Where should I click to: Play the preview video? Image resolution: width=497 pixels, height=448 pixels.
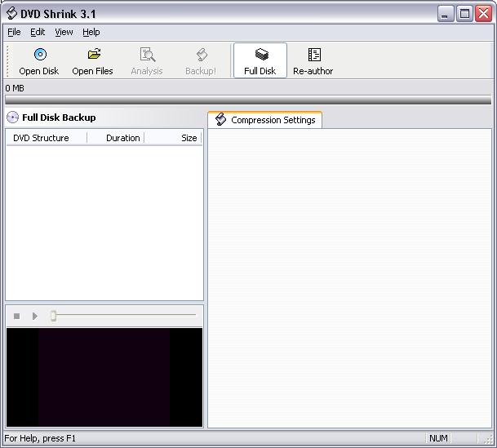click(x=35, y=316)
